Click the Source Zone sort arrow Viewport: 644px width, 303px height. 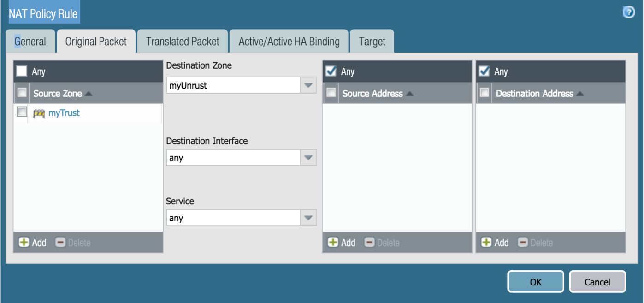pyautogui.click(x=89, y=94)
